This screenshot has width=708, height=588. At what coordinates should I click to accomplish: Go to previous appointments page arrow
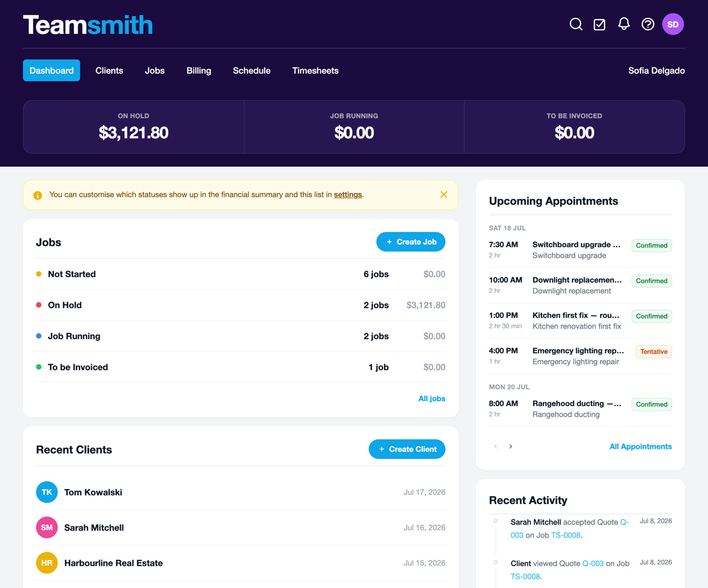tap(496, 446)
